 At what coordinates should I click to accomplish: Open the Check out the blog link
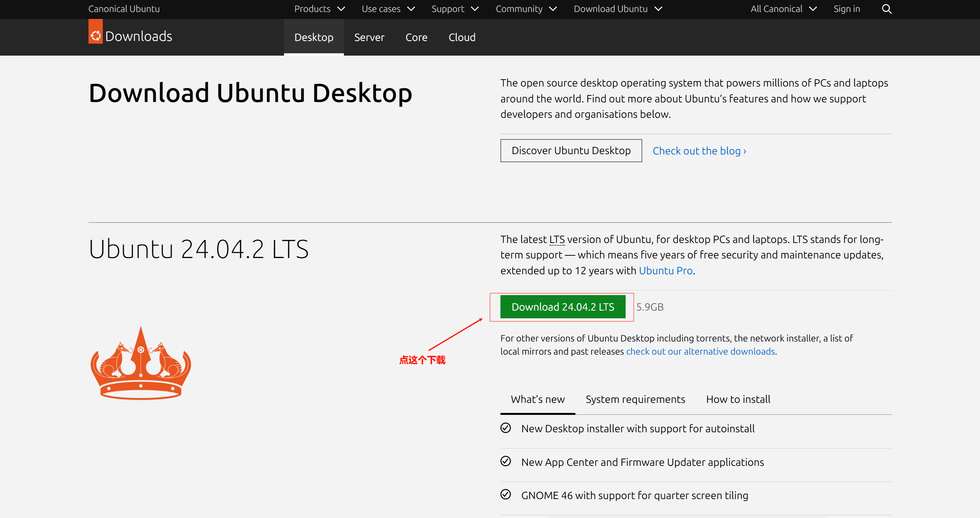[x=699, y=151]
